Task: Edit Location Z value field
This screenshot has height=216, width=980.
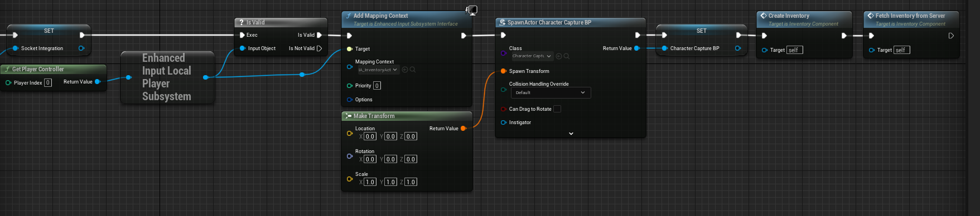Action: click(411, 136)
